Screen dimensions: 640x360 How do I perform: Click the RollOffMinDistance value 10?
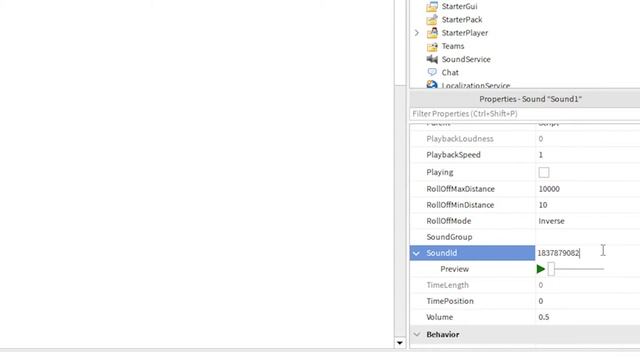(x=543, y=205)
